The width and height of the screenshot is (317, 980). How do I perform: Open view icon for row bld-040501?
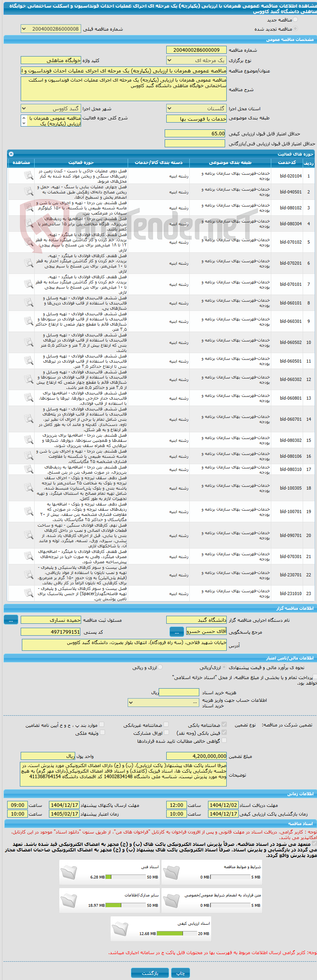(29, 192)
